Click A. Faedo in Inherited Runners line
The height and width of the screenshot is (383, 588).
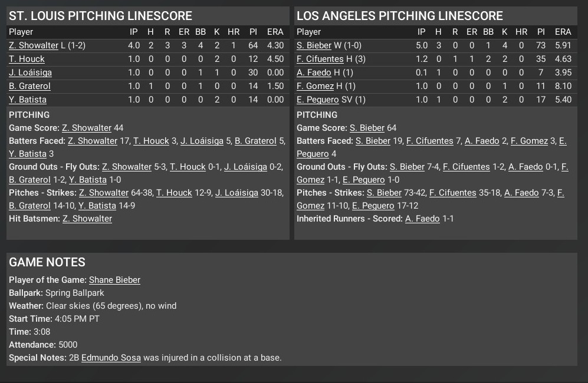[422, 219]
